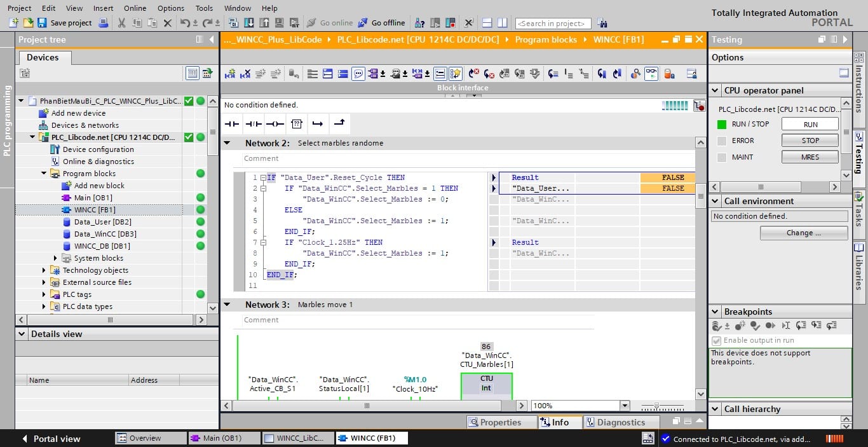Image resolution: width=868 pixels, height=447 pixels.
Task: Toggle free-form comments display
Action: tap(358, 74)
